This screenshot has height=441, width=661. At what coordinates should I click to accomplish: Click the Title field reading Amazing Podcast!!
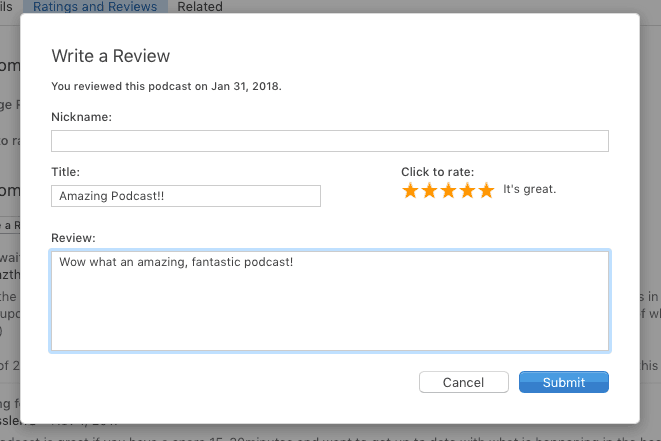tap(185, 196)
